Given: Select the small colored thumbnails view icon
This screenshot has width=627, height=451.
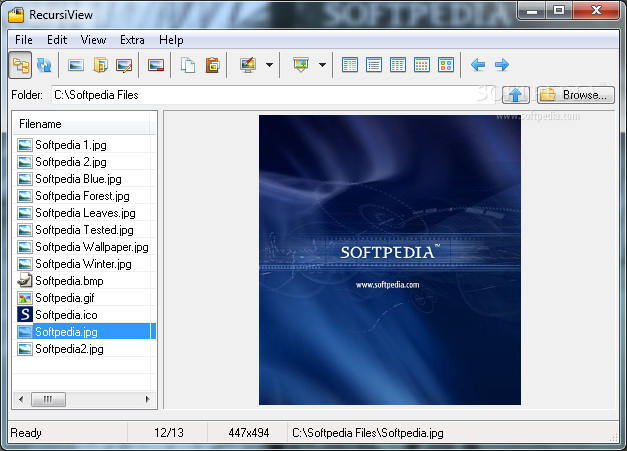Looking at the screenshot, I should (422, 65).
